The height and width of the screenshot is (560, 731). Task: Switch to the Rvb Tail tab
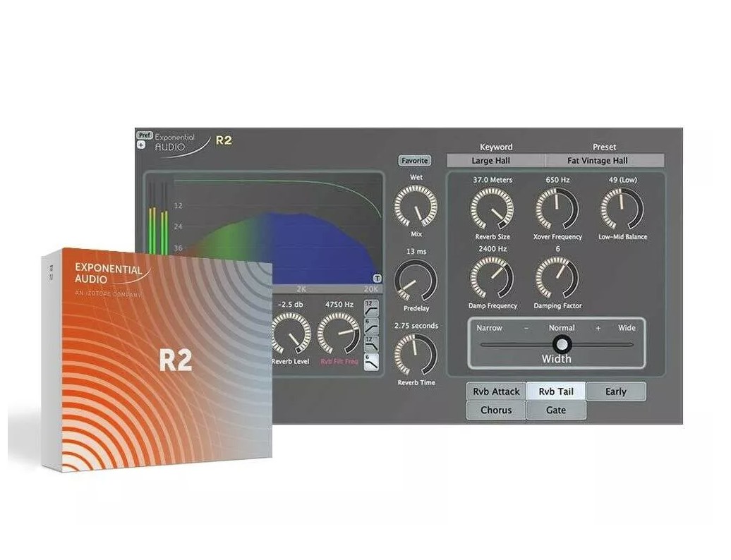556,392
